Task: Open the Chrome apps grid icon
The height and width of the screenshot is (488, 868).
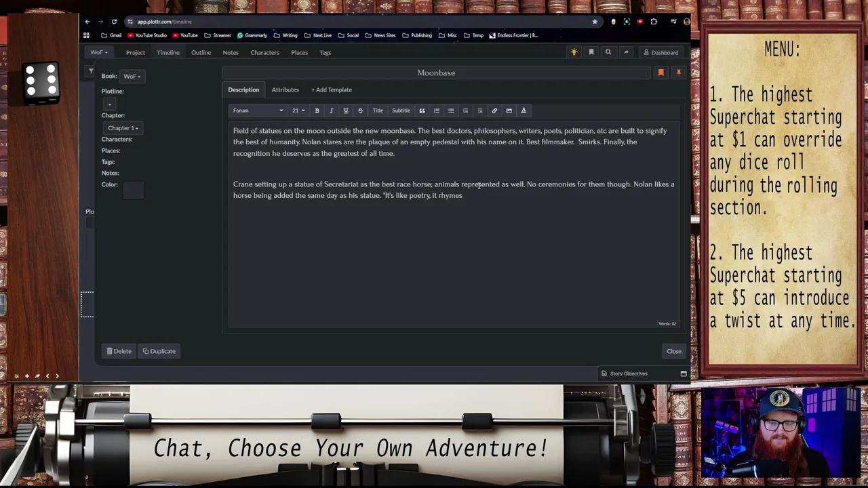Action: coord(86,35)
